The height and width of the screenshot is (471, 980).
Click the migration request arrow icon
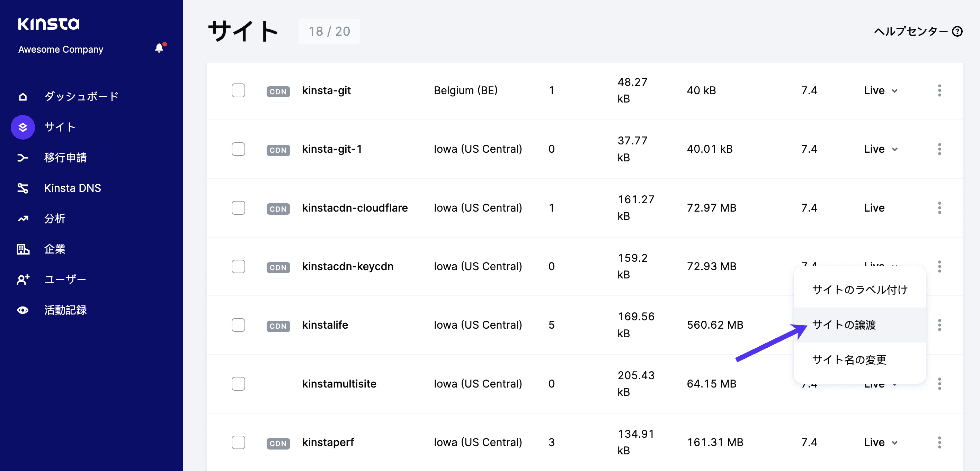(x=23, y=158)
